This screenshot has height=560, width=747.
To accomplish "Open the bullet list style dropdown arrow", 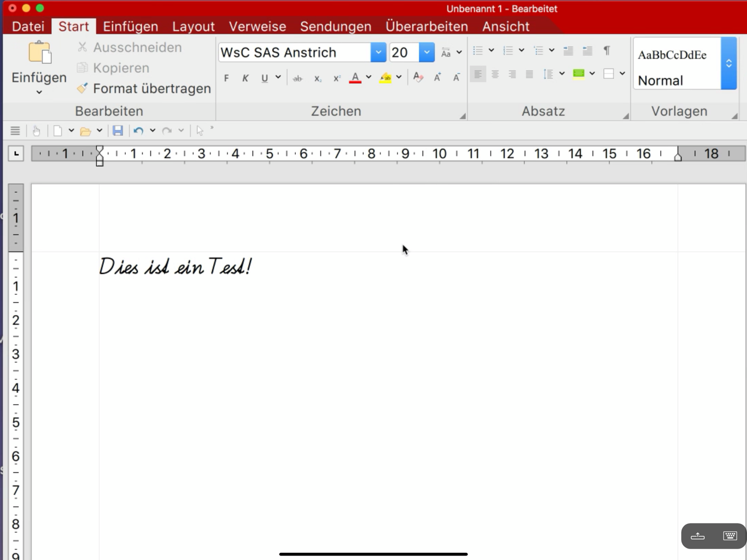I will point(491,50).
